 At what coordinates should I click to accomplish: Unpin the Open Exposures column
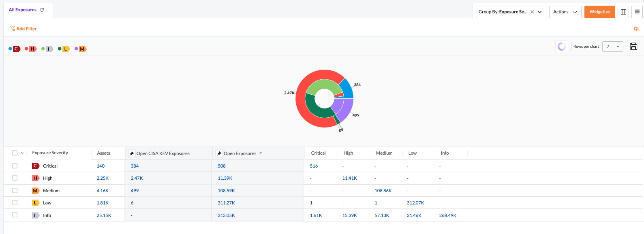pyautogui.click(x=219, y=153)
